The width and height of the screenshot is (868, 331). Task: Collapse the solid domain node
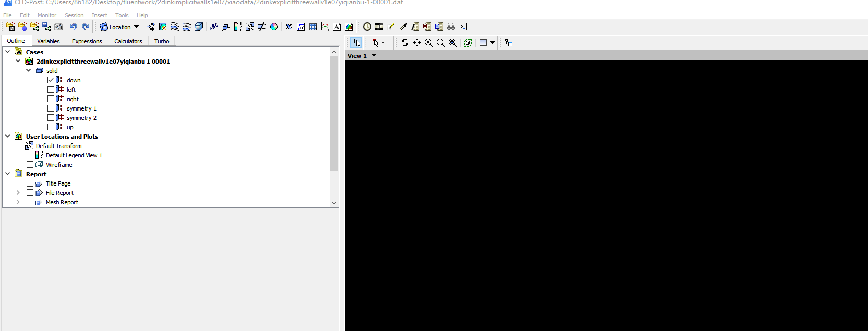(29, 70)
